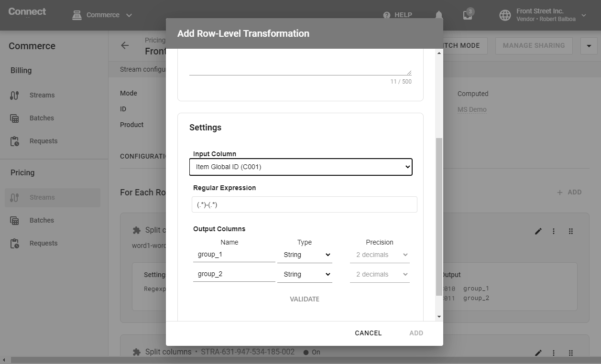Click the Billing Requests icon
This screenshot has width=601, height=364.
click(x=14, y=141)
